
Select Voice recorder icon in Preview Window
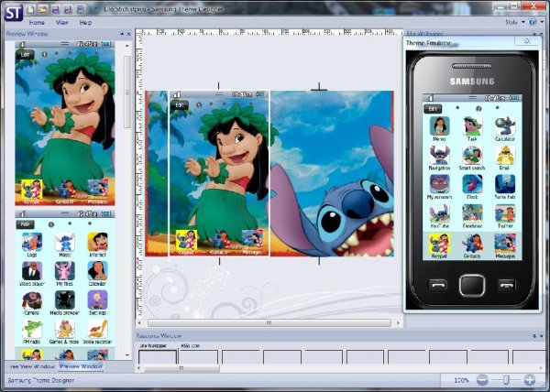(x=97, y=332)
